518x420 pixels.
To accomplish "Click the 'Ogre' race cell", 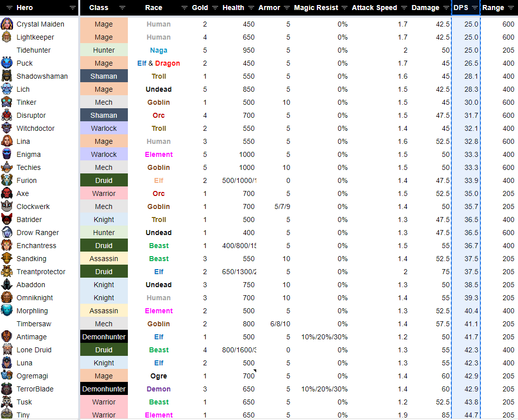I will tap(158, 376).
